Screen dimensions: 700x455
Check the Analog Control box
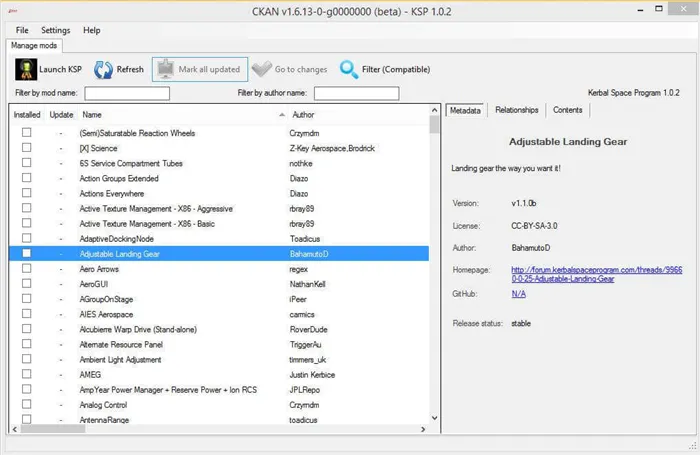(x=27, y=405)
